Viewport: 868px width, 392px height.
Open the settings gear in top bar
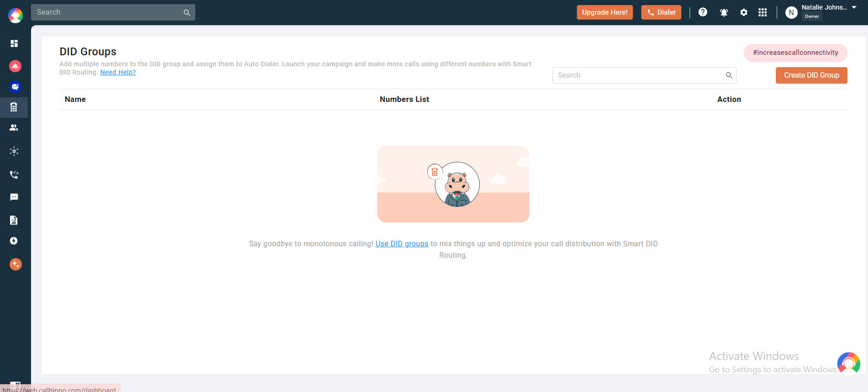click(x=744, y=12)
